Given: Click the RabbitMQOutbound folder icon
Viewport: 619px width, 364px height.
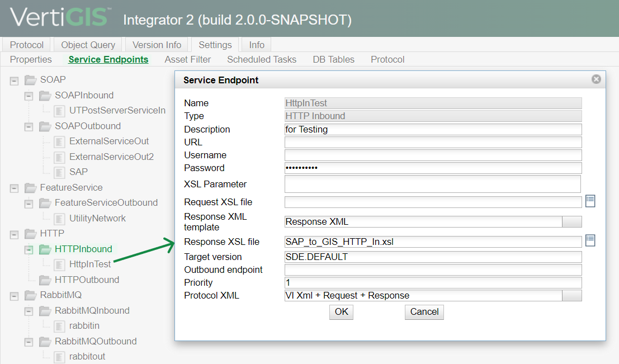Looking at the screenshot, I should pyautogui.click(x=45, y=342).
